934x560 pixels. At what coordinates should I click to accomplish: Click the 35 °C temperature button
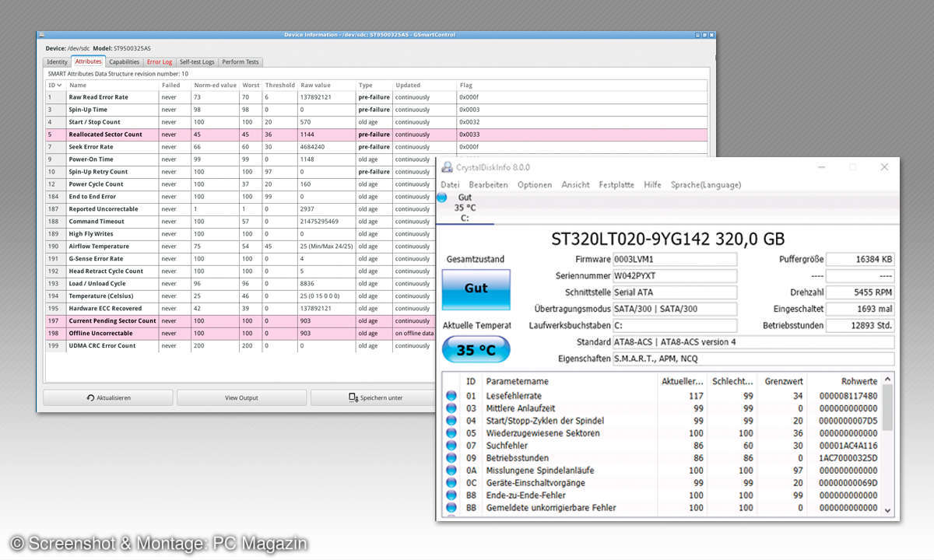[476, 350]
